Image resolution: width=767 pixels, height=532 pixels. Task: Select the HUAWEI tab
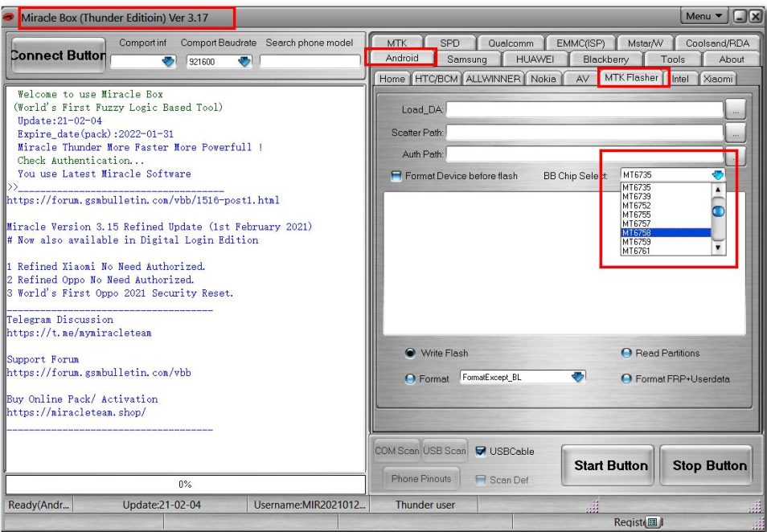click(535, 59)
